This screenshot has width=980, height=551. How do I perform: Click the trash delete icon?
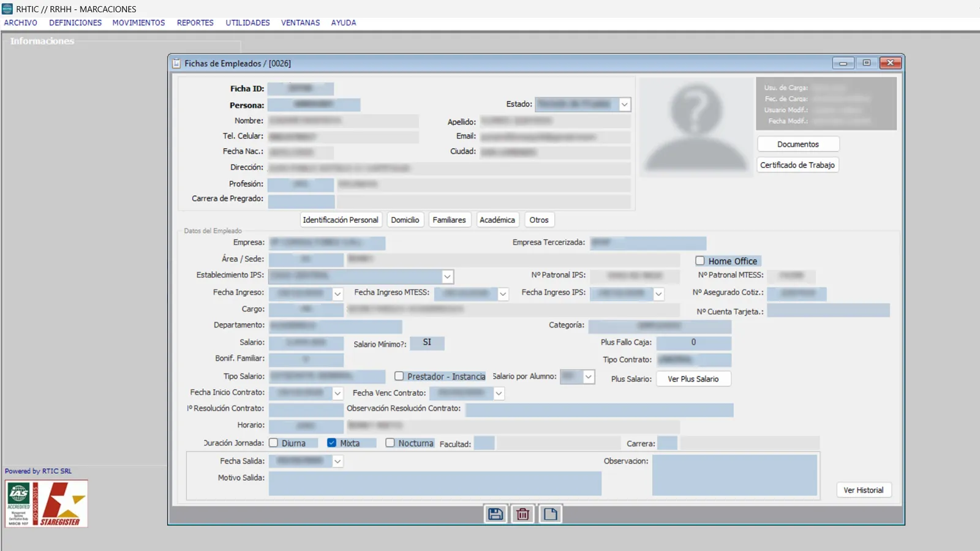[x=522, y=514]
